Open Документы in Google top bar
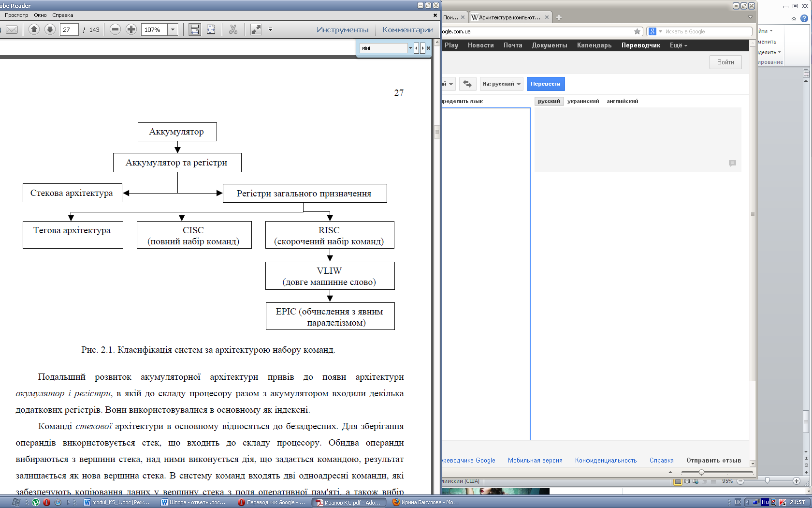 click(x=550, y=45)
